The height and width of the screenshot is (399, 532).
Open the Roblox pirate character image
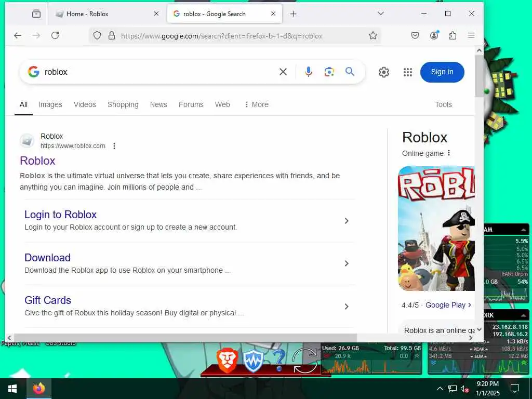[436, 229]
